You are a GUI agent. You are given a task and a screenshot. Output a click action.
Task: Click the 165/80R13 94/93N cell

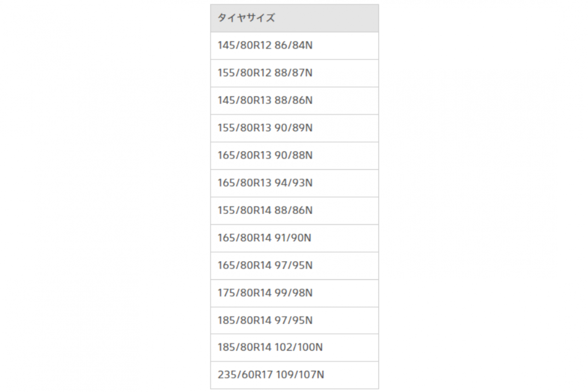point(294,183)
